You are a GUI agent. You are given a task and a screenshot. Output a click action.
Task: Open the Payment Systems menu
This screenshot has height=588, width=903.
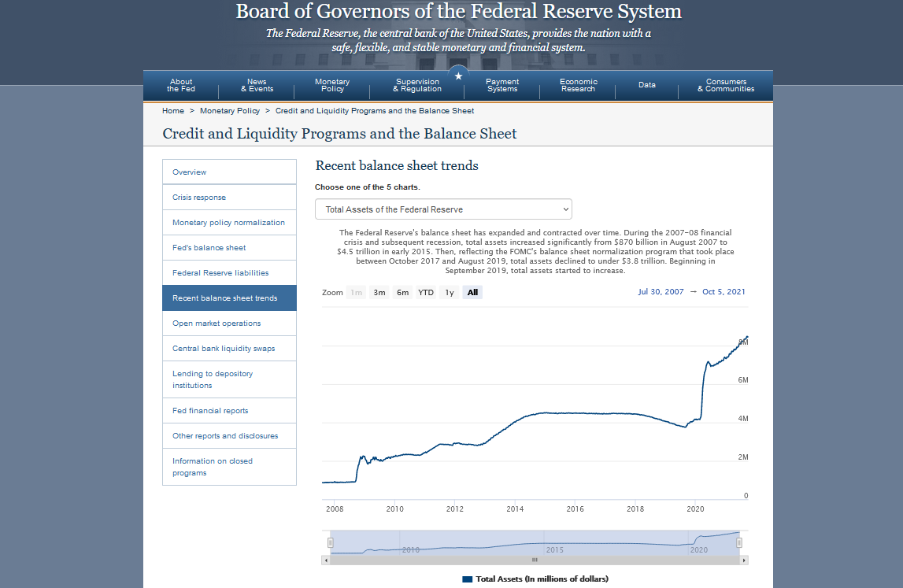tap(502, 85)
